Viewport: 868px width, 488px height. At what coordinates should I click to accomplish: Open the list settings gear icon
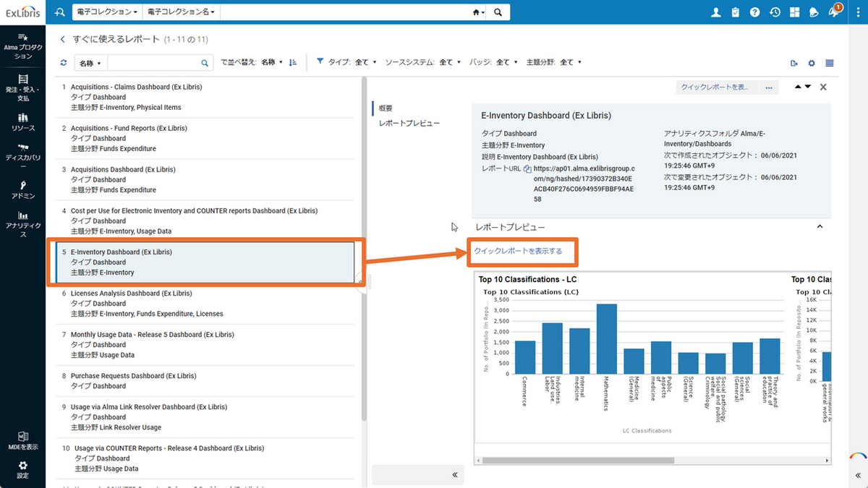(812, 63)
